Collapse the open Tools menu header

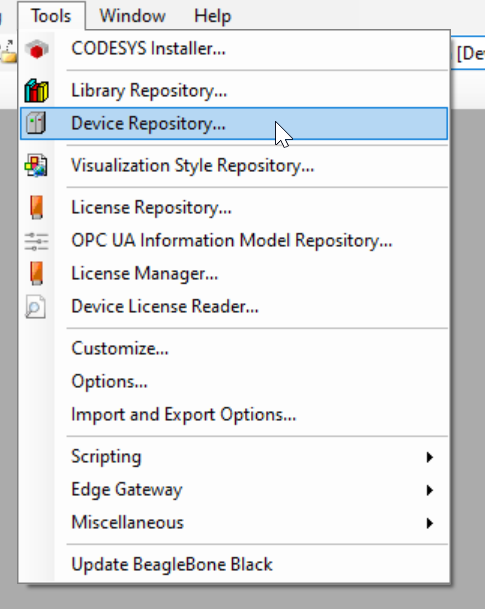coord(51,16)
